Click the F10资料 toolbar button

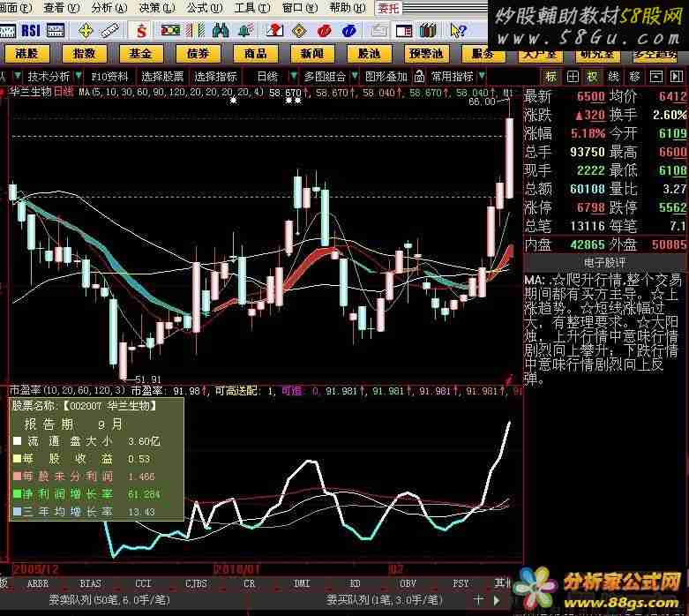coord(109,77)
